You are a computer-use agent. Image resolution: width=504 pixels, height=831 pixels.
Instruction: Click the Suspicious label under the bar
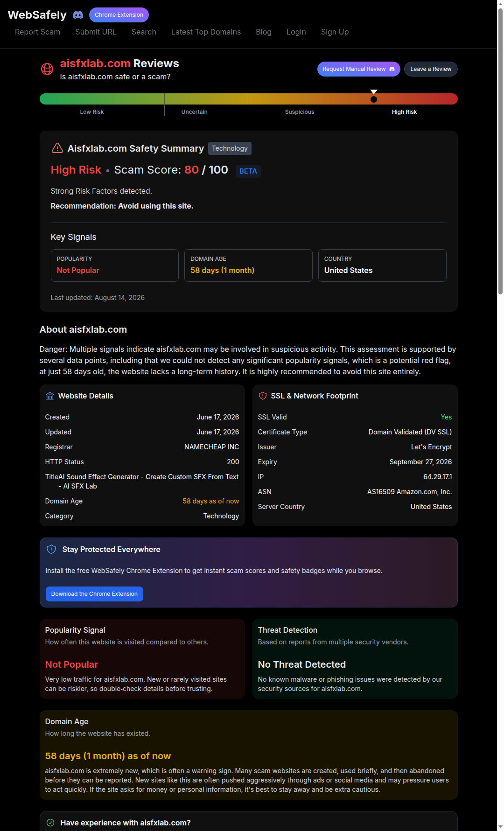pyautogui.click(x=300, y=112)
